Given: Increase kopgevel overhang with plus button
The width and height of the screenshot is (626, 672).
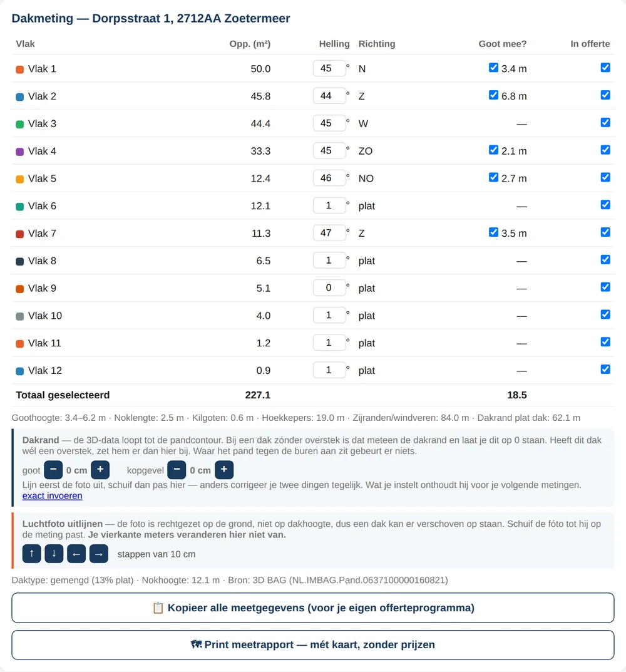Looking at the screenshot, I should (224, 470).
